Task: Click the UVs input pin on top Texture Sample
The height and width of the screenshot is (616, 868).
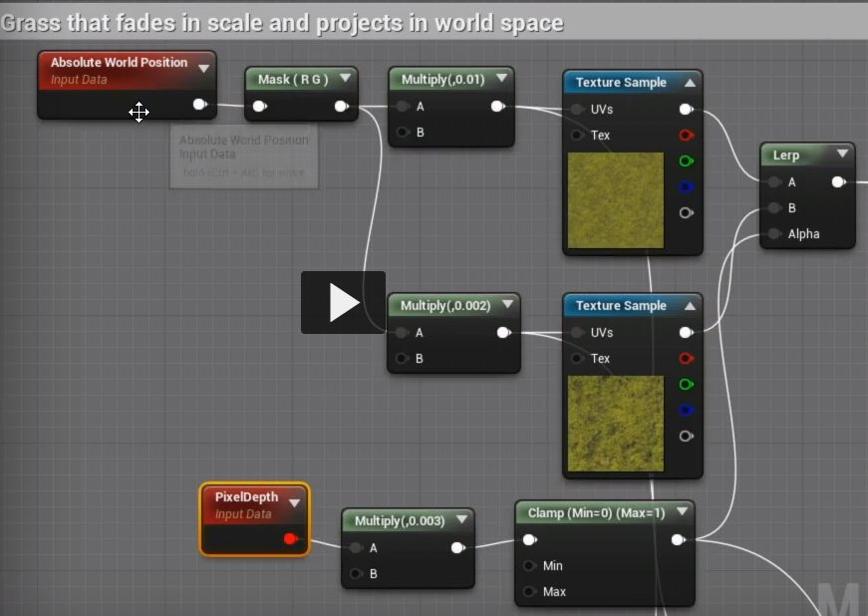Action: [x=577, y=109]
